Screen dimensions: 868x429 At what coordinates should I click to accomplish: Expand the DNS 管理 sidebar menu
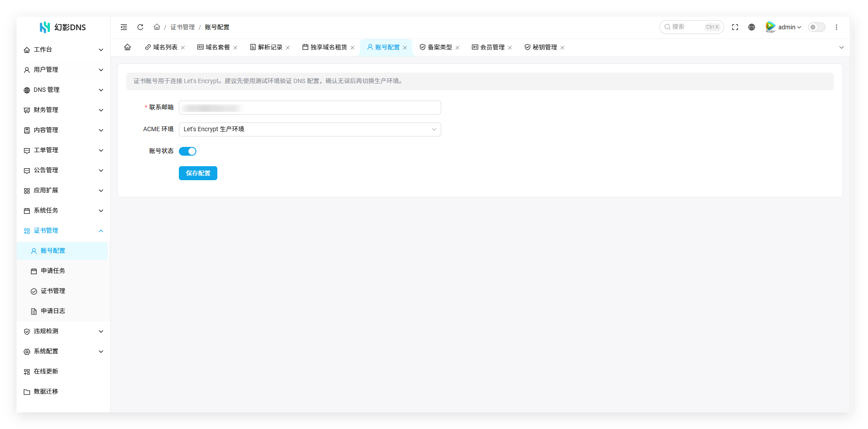point(63,90)
